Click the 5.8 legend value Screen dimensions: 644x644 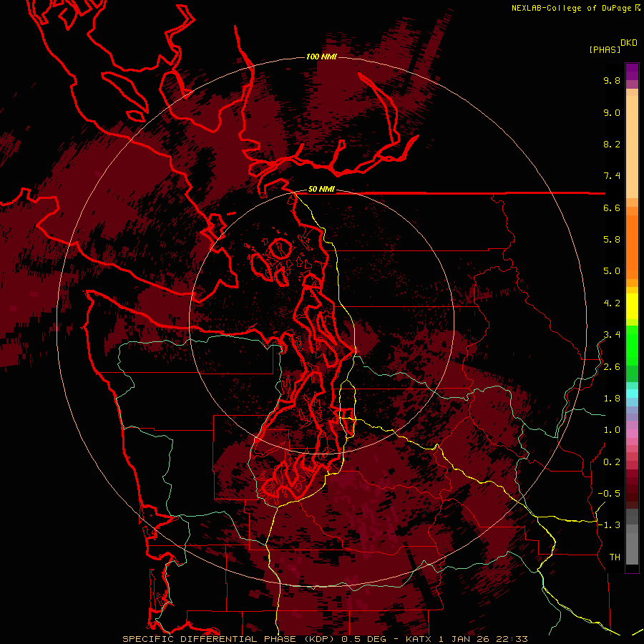[x=612, y=240]
